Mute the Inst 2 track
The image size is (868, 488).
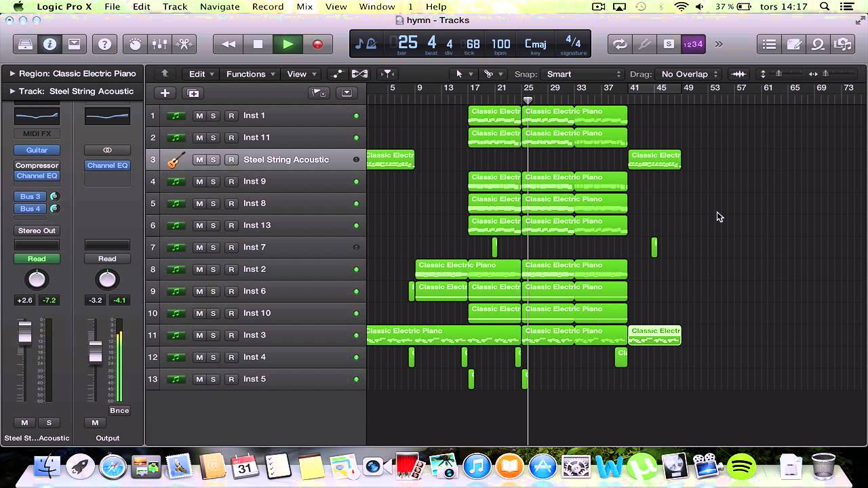199,270
